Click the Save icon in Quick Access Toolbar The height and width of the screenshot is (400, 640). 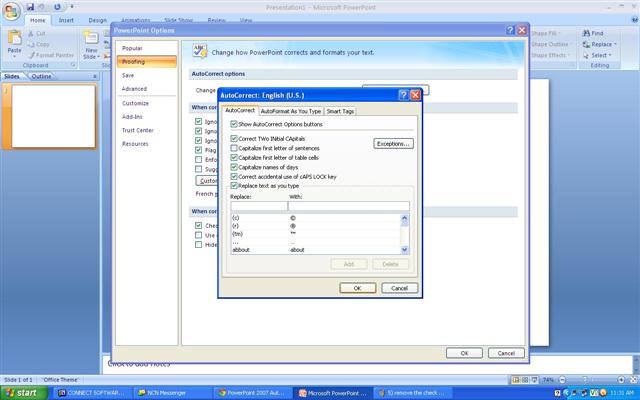point(30,7)
